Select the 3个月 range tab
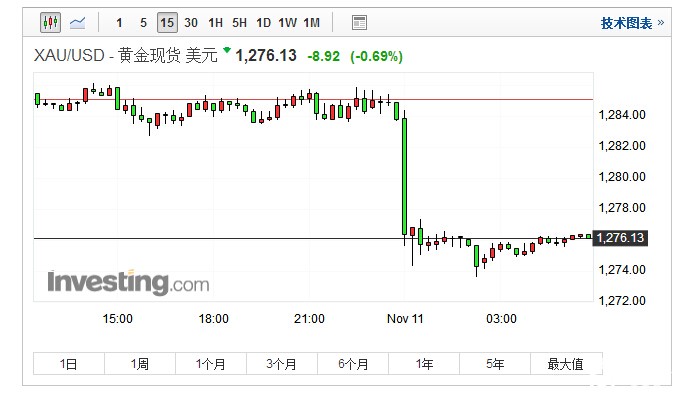 (x=282, y=364)
